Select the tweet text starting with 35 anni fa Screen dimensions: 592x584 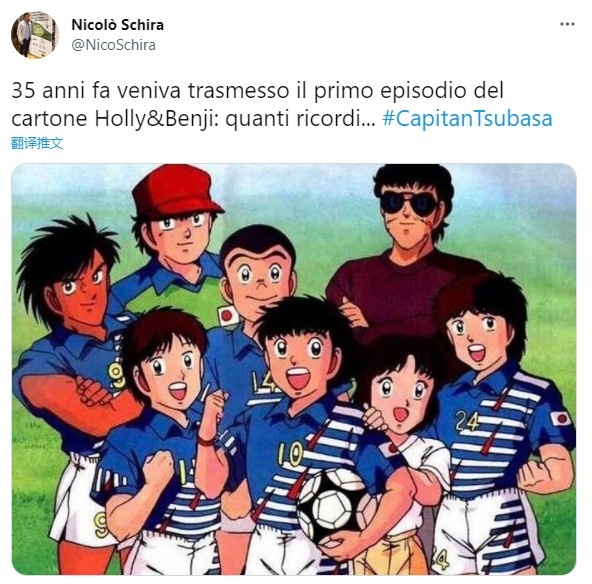[x=282, y=104]
